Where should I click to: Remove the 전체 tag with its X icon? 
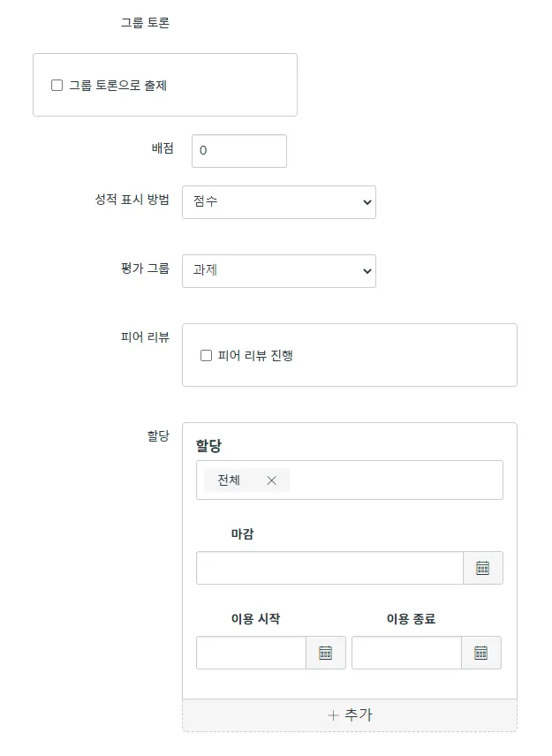point(271,480)
